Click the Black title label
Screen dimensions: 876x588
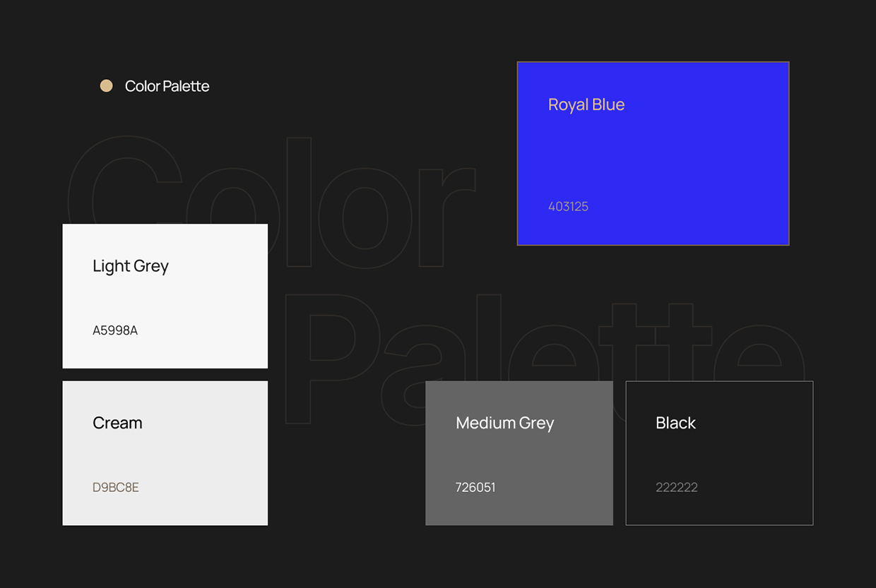pos(675,423)
